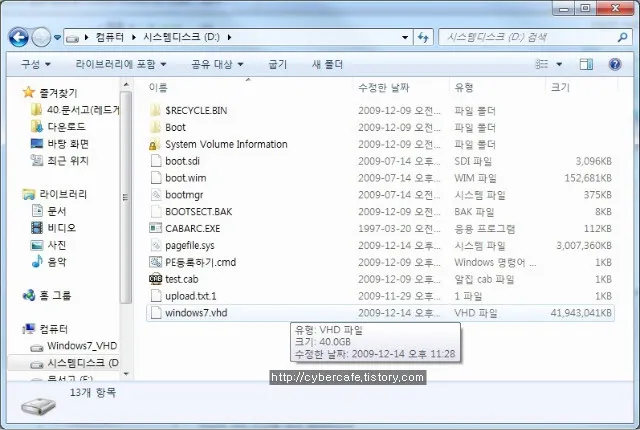Click the refresh button beside the address bar
Viewport: 640px width, 430px height.
pos(424,38)
